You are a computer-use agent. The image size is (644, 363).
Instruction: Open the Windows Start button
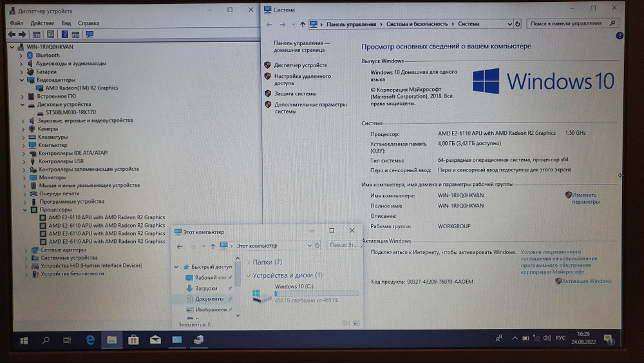coord(24,340)
